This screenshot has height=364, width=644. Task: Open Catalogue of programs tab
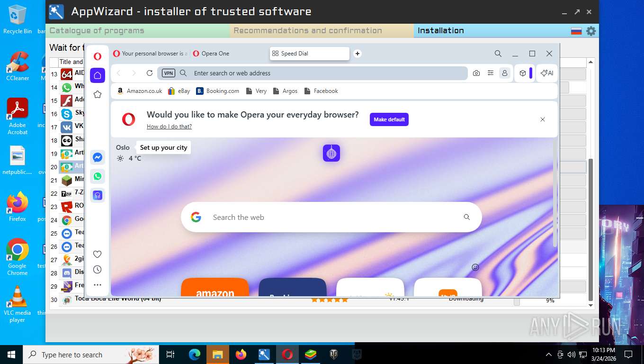point(138,31)
